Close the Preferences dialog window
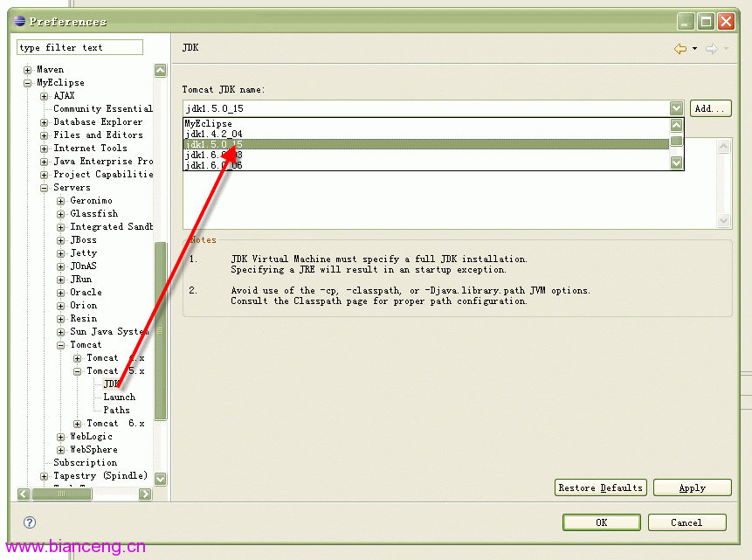 726,22
